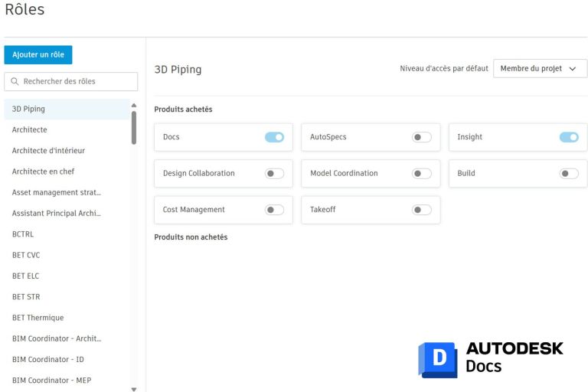Click the role list scroll-down arrow
Viewport: 588px width, 392px height.
pyautogui.click(x=134, y=390)
